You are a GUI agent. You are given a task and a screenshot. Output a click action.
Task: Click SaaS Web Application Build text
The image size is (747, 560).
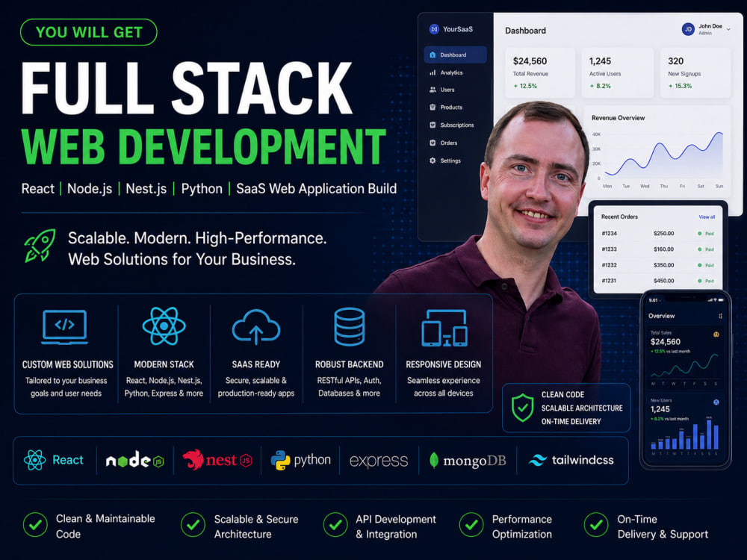tap(316, 189)
